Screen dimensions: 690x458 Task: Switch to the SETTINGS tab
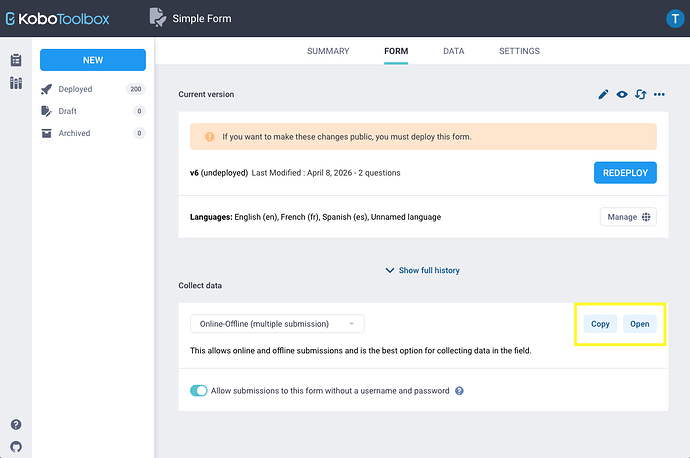click(x=519, y=51)
